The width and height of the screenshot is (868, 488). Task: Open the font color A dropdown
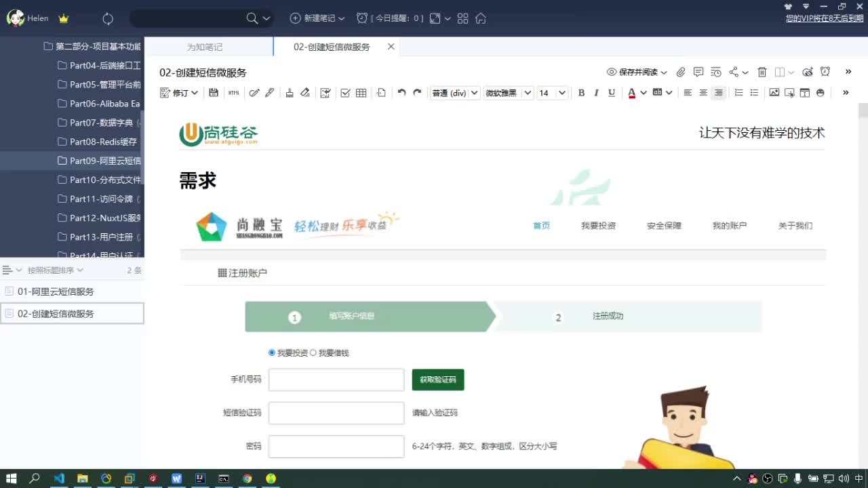click(643, 93)
